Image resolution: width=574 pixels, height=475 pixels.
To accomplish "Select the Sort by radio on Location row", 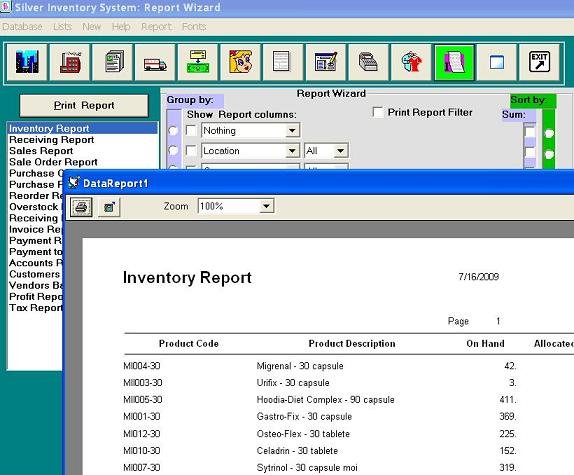I will tap(549, 154).
